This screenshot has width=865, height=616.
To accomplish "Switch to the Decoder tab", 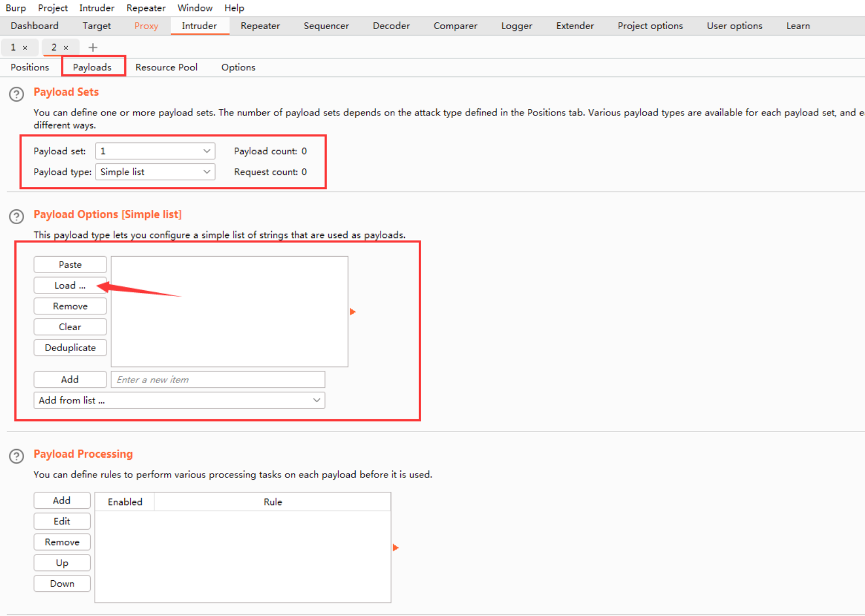I will (x=391, y=26).
